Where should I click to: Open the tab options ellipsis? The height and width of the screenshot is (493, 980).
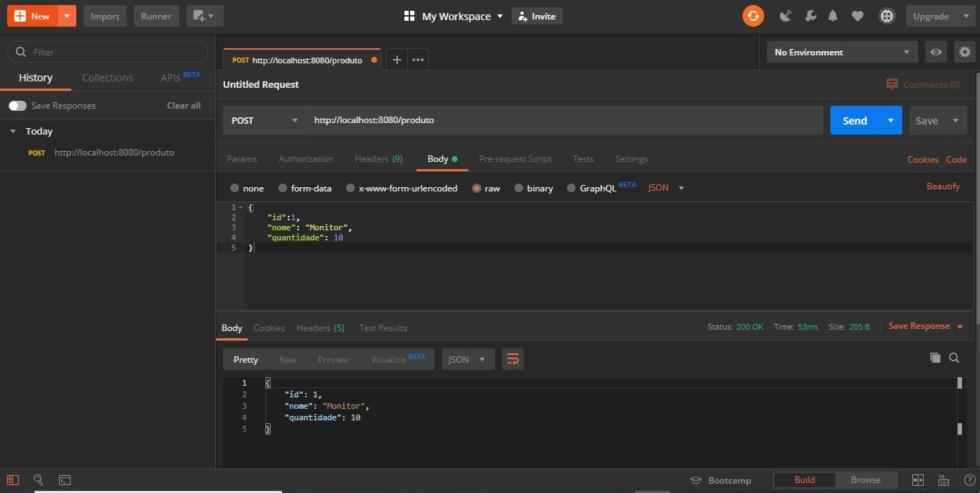417,60
